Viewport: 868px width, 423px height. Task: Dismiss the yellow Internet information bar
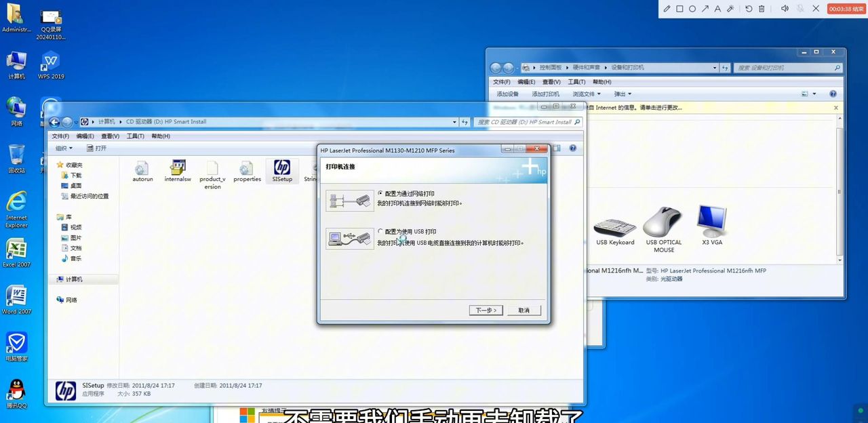(835, 108)
